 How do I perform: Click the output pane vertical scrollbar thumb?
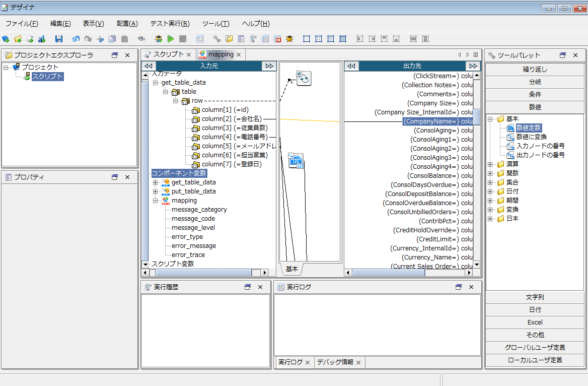[477, 116]
